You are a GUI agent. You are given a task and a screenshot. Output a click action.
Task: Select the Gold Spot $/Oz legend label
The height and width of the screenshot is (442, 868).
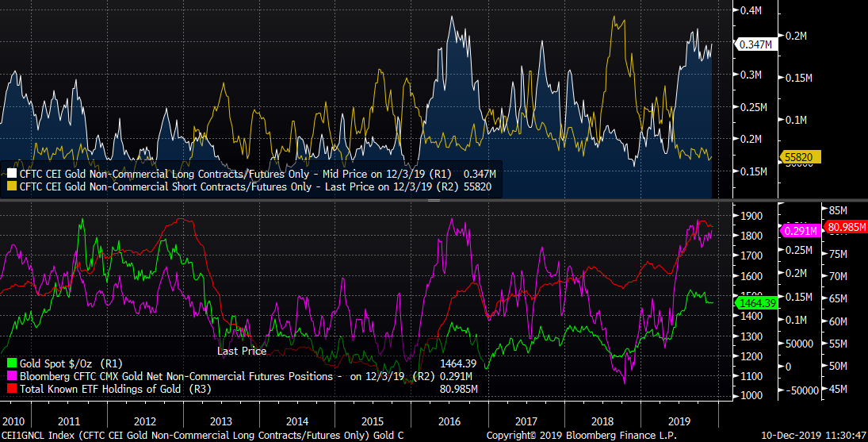click(71, 363)
